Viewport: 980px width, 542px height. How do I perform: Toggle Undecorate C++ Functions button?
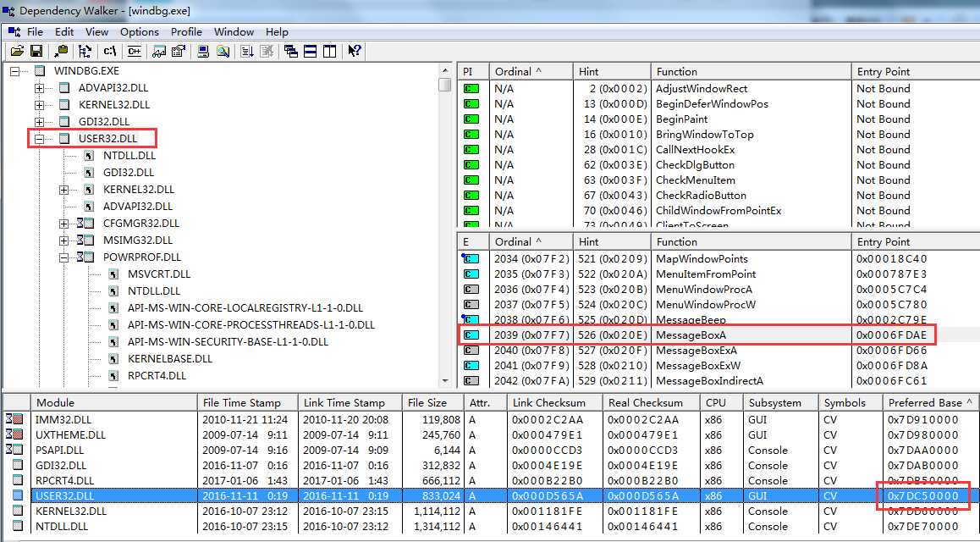[x=134, y=52]
